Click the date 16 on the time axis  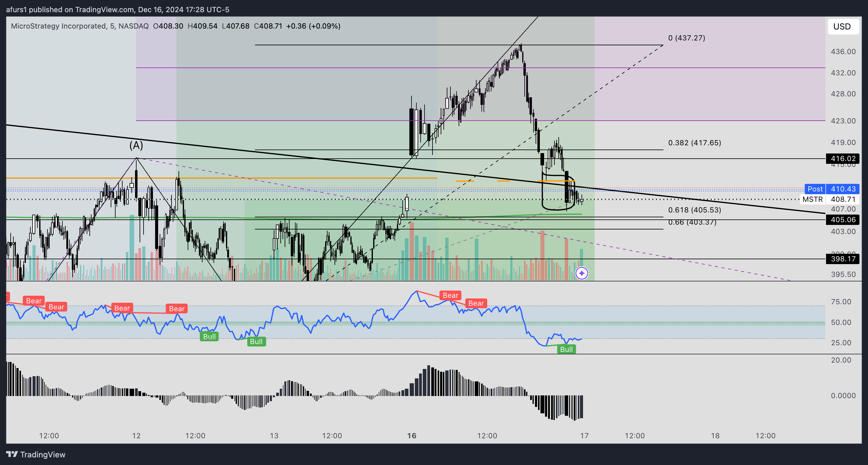pos(411,436)
